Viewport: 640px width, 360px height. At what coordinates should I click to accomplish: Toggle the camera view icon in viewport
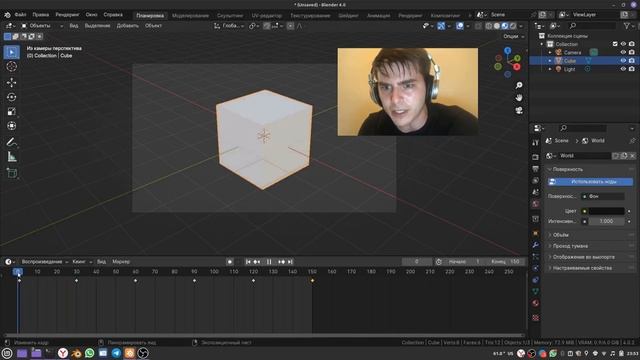pos(519,111)
